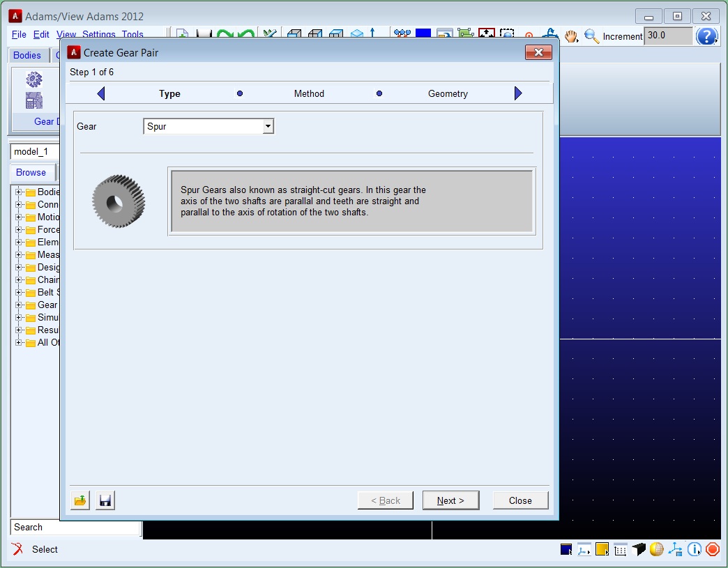Select the hand pan tool
Viewport: 728px width, 568px height.
pos(571,36)
